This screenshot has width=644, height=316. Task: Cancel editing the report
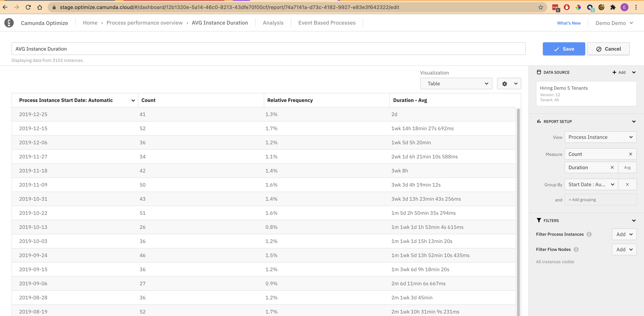[x=608, y=49]
